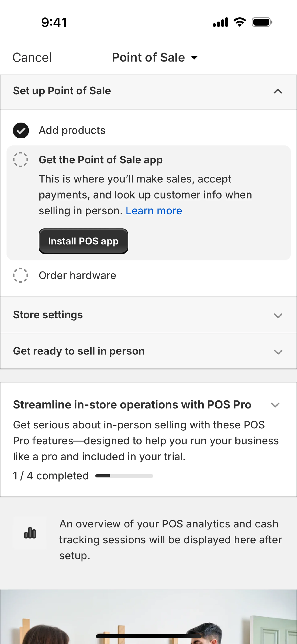Tap the battery status icon
This screenshot has width=297, height=644.
[262, 22]
